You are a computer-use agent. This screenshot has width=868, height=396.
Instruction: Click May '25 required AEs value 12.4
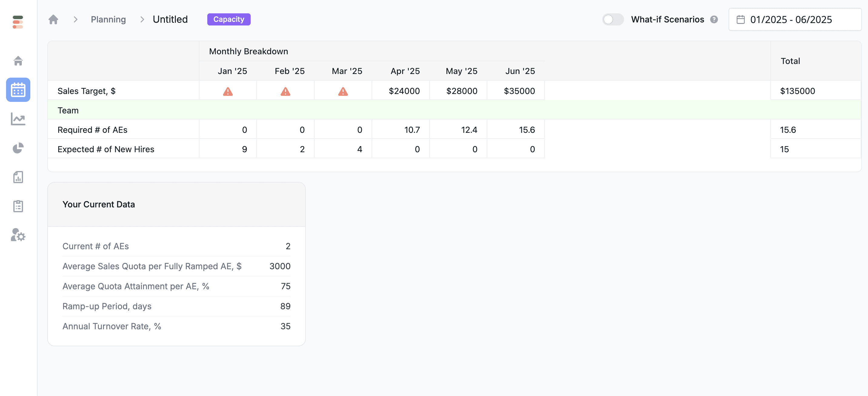(x=469, y=130)
